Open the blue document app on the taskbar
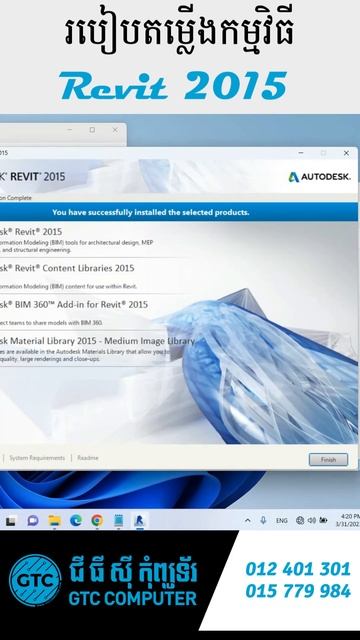The image size is (360, 640). click(x=118, y=520)
